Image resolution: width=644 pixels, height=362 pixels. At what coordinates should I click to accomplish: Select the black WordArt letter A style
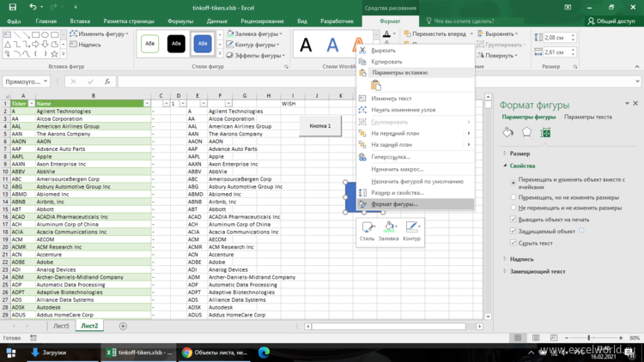point(306,45)
